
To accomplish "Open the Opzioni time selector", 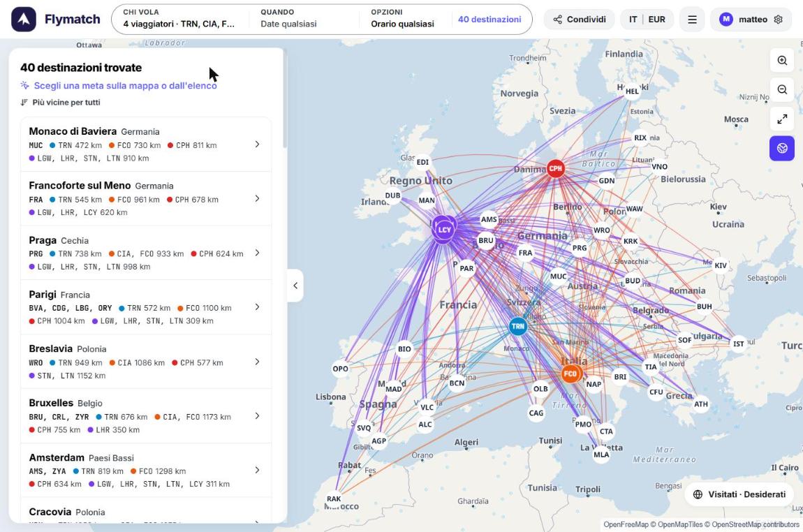I will 404,19.
